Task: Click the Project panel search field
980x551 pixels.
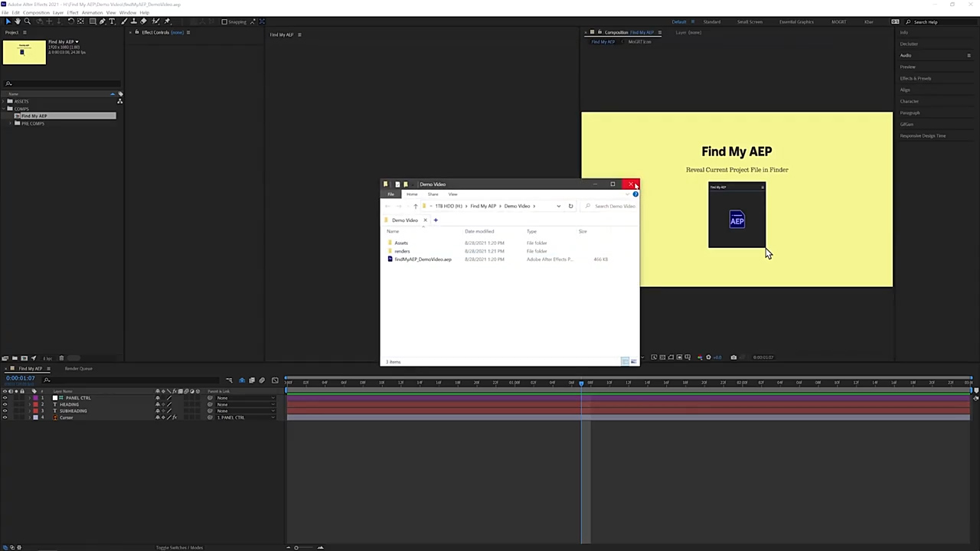Action: click(x=61, y=83)
